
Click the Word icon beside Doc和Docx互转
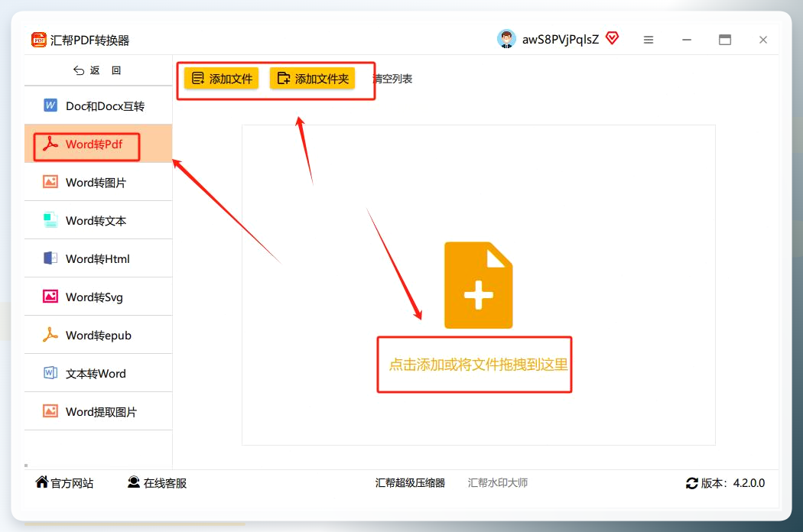[x=50, y=105]
